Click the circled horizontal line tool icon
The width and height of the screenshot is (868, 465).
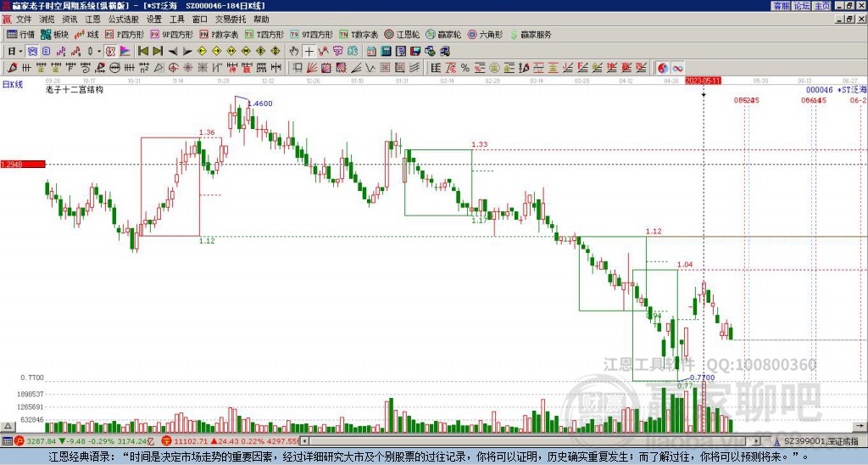pyautogui.click(x=114, y=68)
